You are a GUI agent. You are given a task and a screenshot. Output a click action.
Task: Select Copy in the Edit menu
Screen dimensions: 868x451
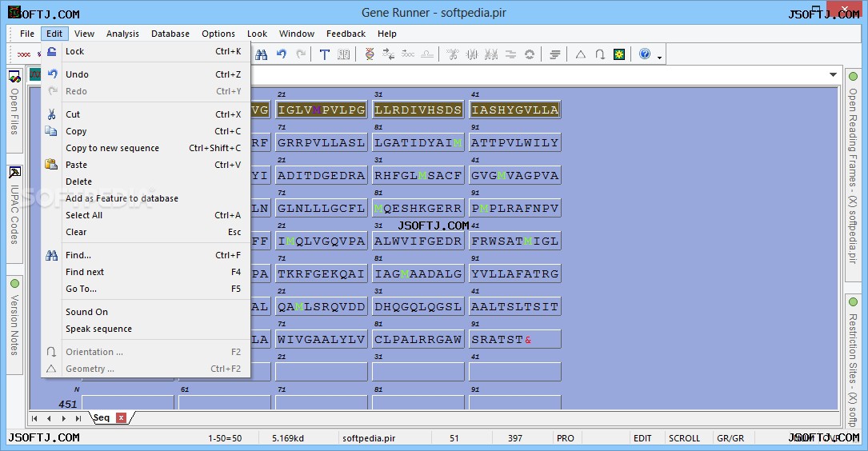[x=146, y=131]
